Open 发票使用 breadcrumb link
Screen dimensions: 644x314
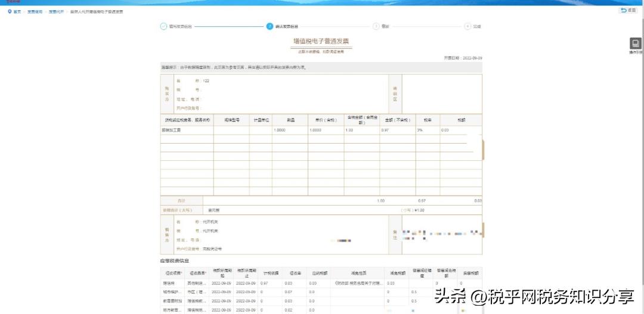[x=35, y=11]
